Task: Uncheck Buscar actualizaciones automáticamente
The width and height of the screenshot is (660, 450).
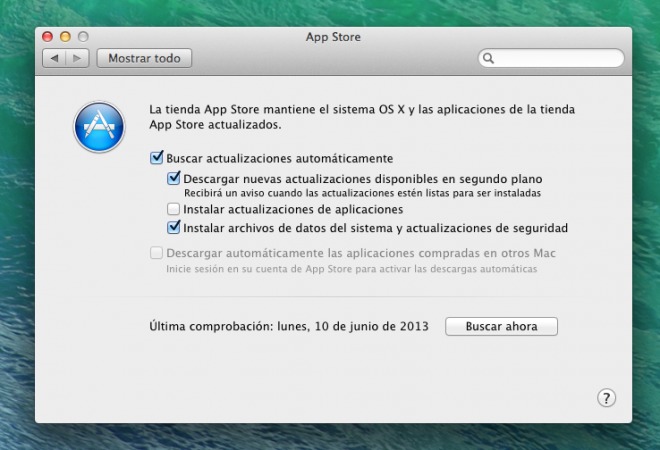Action: pyautogui.click(x=157, y=158)
